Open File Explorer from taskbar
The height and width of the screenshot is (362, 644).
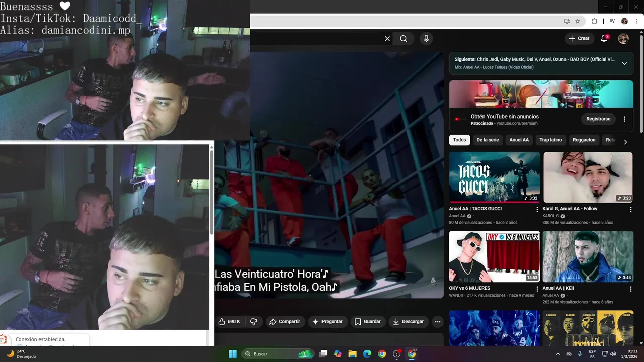[353, 354]
